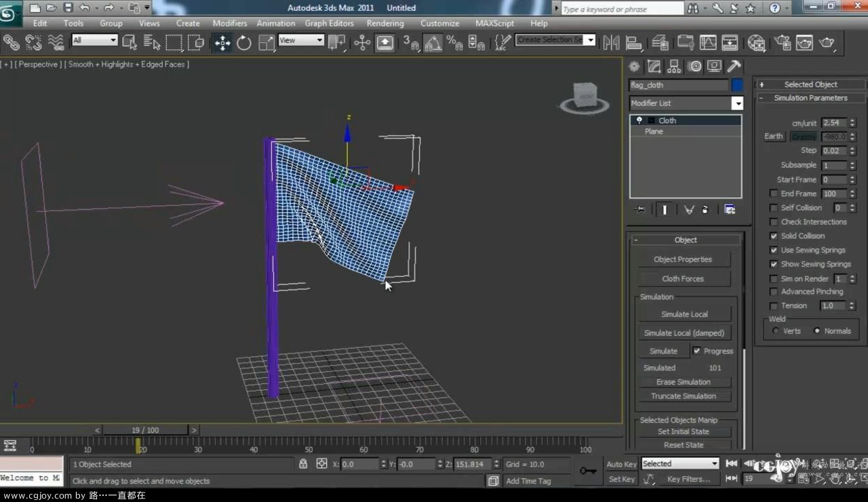Open the Select by Name dialog
Viewport: 868px width, 502px height.
[x=152, y=43]
